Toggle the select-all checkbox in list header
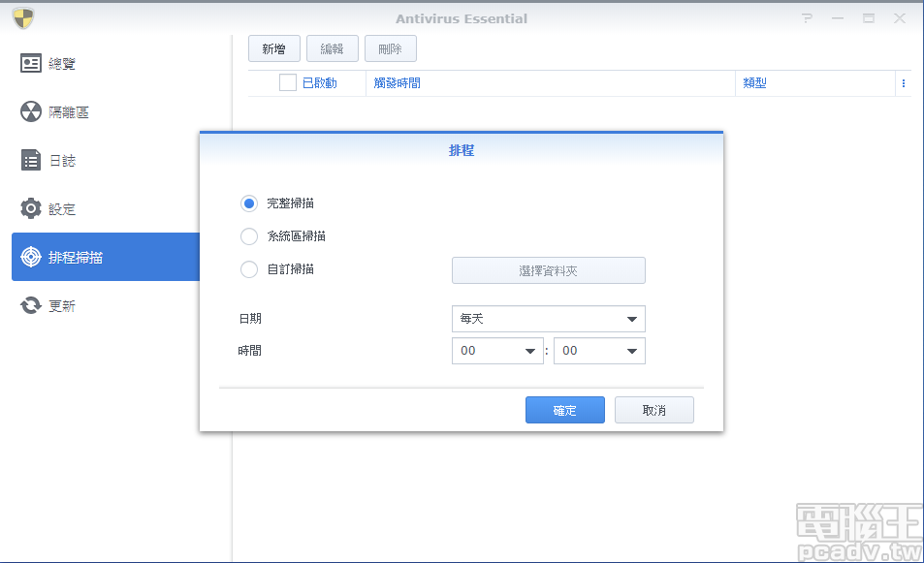The height and width of the screenshot is (563, 924). click(x=286, y=83)
